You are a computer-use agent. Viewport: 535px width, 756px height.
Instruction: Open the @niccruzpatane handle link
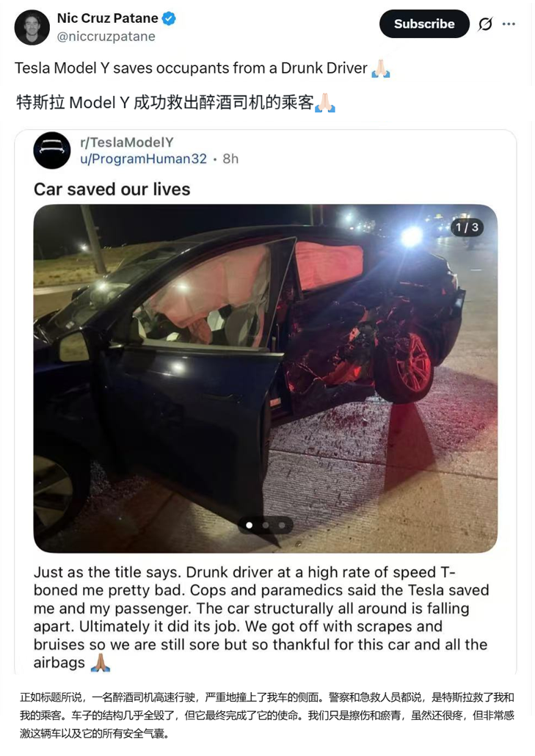(x=106, y=37)
